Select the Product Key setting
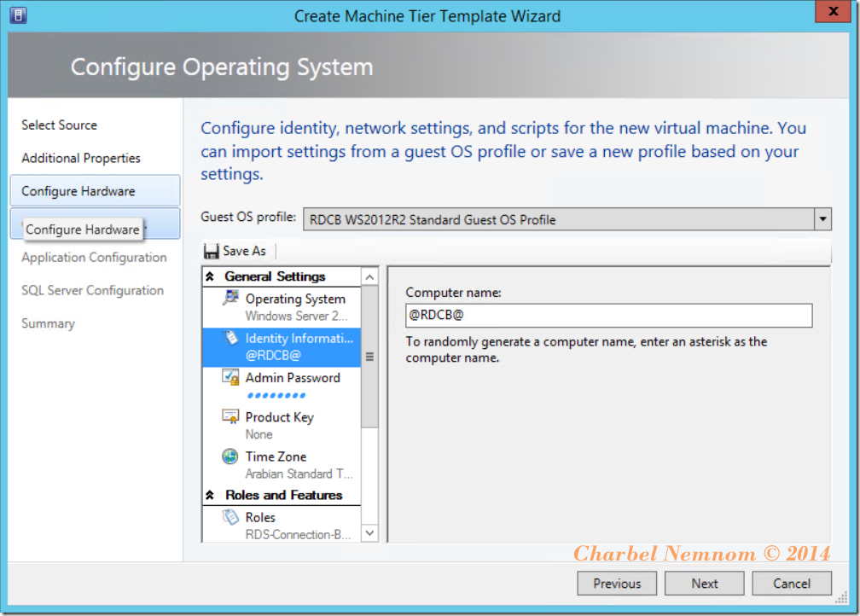Screen dimensions: 860x616 pyautogui.click(x=282, y=426)
